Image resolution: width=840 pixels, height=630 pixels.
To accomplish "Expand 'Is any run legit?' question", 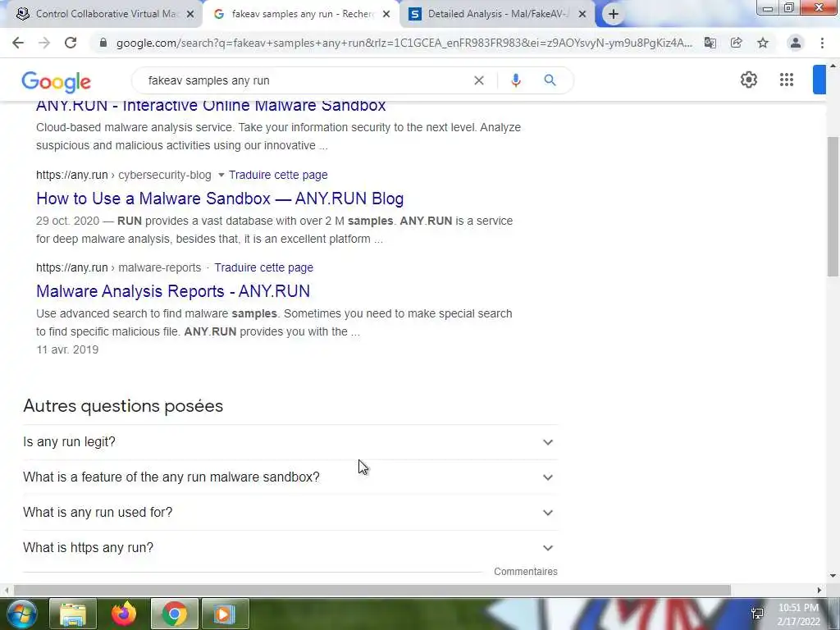I will (x=290, y=442).
